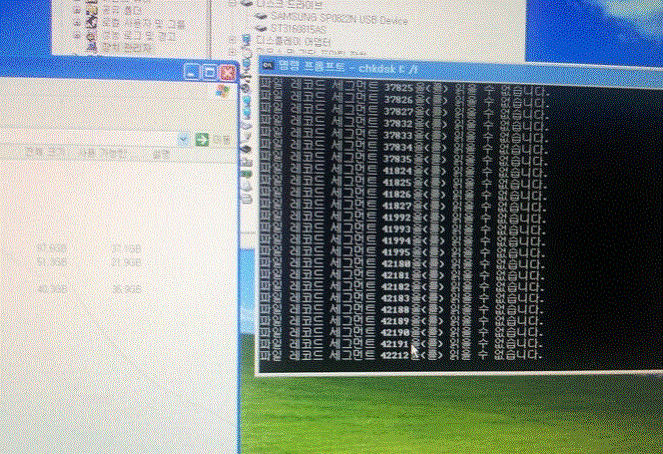Select 장치 관리자 in the management tree
The width and height of the screenshot is (663, 454).
tap(127, 48)
